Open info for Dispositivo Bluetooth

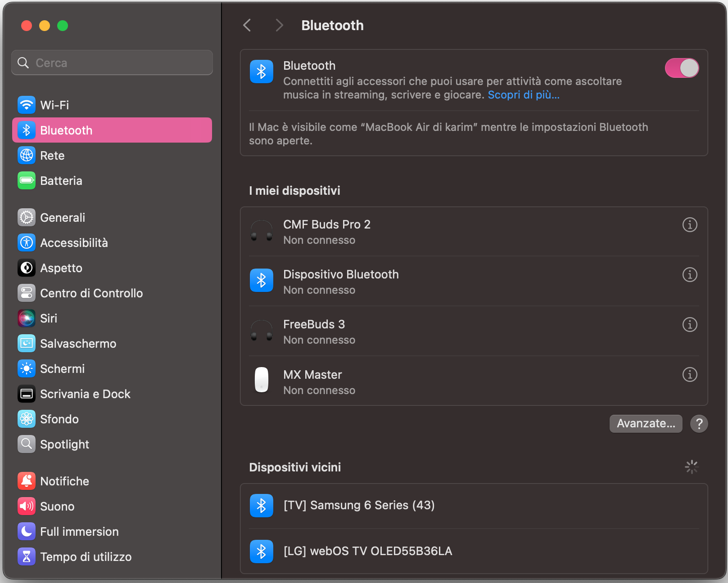tap(690, 274)
